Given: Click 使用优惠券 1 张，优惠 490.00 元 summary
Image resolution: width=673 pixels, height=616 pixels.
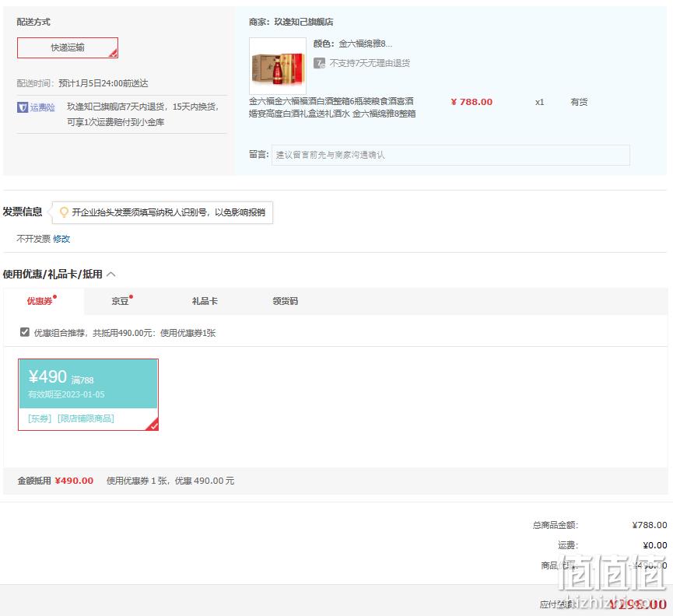Looking at the screenshot, I should [170, 481].
